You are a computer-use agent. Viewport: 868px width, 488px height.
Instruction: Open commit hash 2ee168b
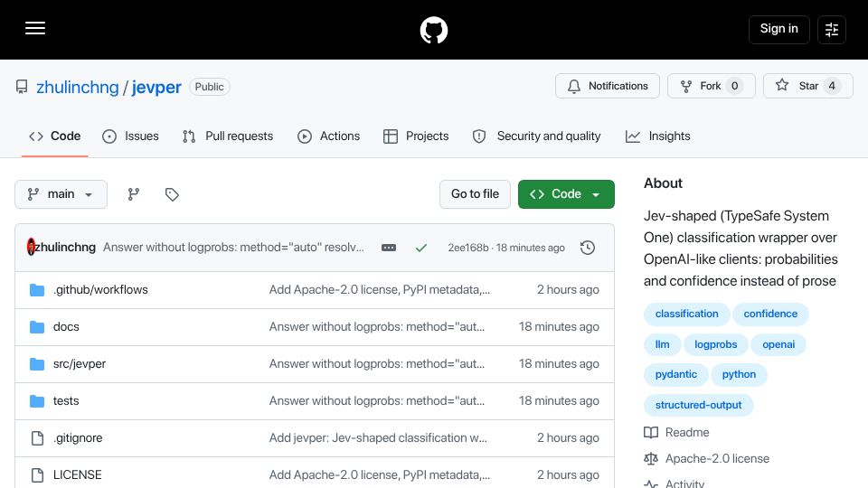(x=468, y=248)
